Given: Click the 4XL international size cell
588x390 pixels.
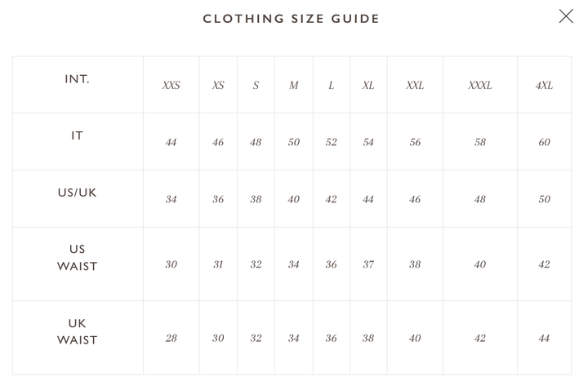Looking at the screenshot, I should point(544,86).
